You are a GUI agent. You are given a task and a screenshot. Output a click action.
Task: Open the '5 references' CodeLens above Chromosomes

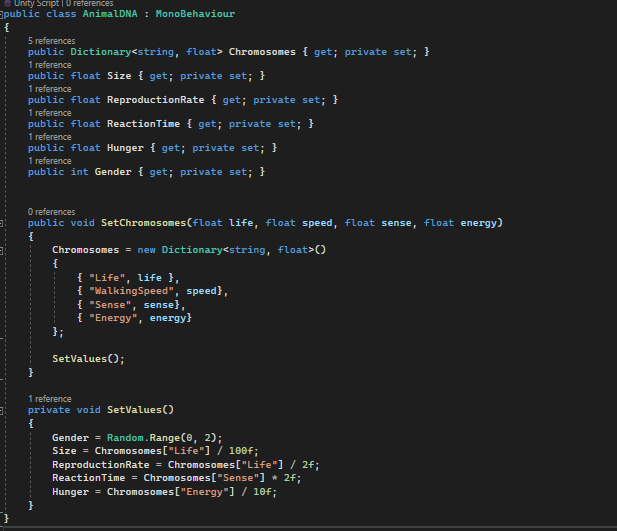tap(52, 41)
